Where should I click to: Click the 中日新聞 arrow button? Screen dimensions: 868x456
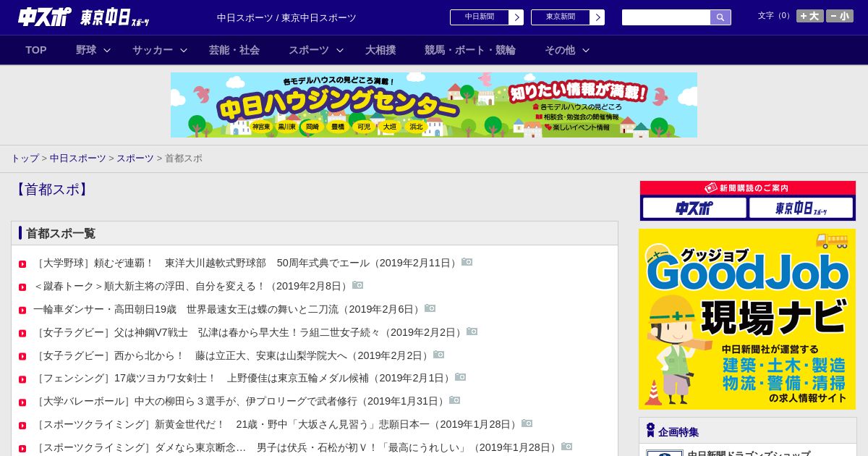516,17
